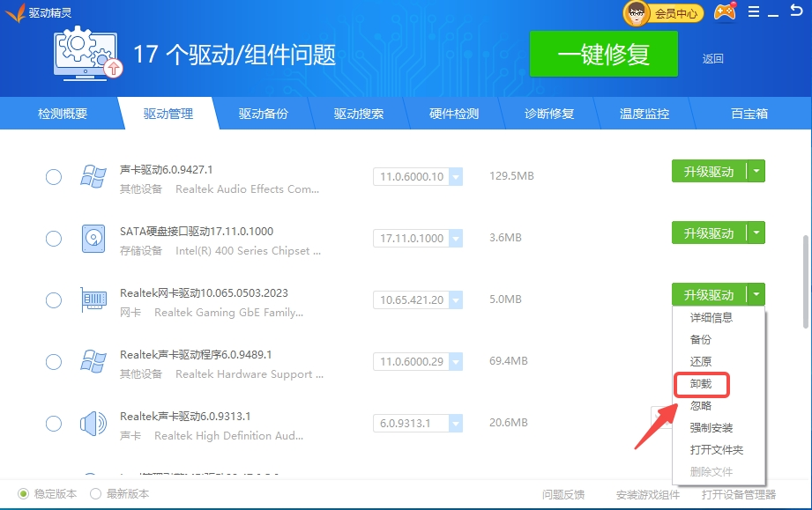Select the 稳定版本 radio button
The image size is (812, 510).
24,494
